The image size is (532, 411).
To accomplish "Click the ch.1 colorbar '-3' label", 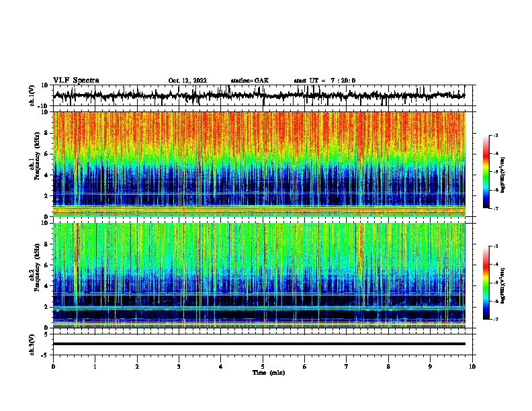I will click(x=495, y=135).
